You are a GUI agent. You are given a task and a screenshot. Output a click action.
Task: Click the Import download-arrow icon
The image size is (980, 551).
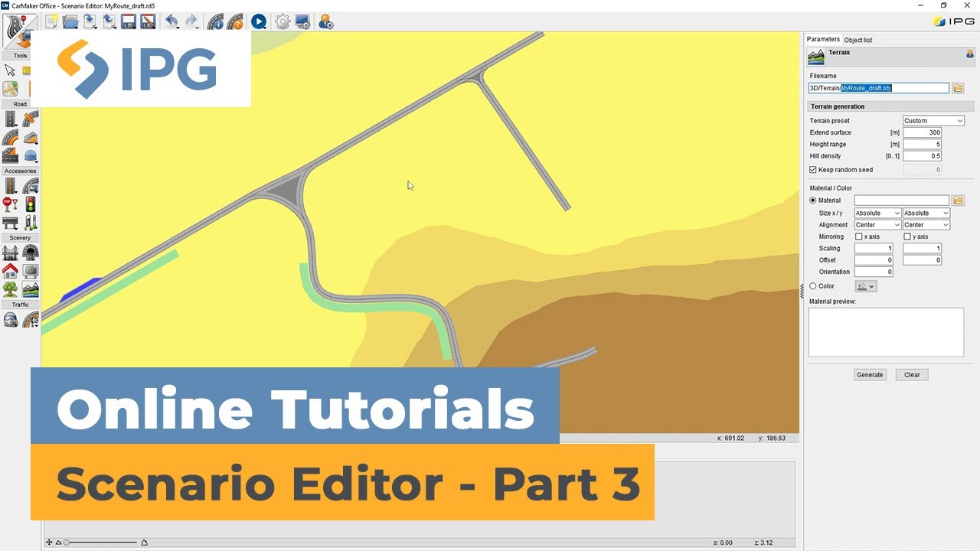[90, 21]
